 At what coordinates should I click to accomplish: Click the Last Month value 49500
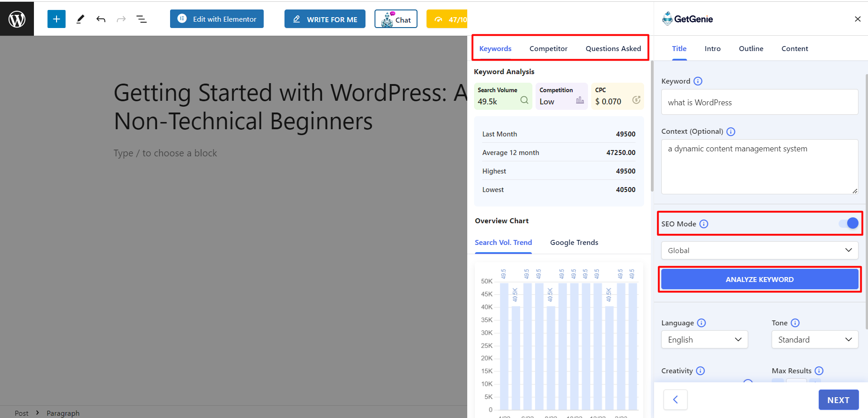point(626,134)
